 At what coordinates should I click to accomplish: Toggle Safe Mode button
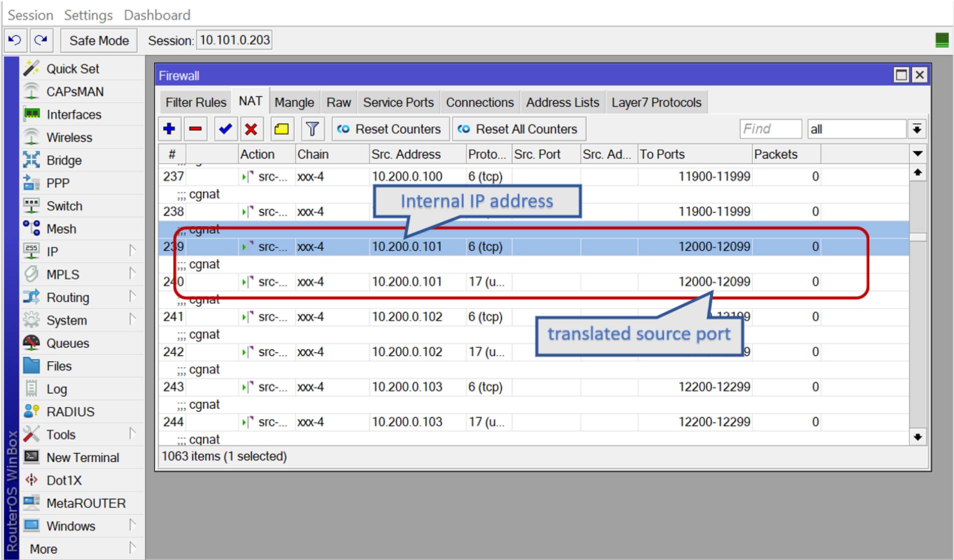click(99, 40)
